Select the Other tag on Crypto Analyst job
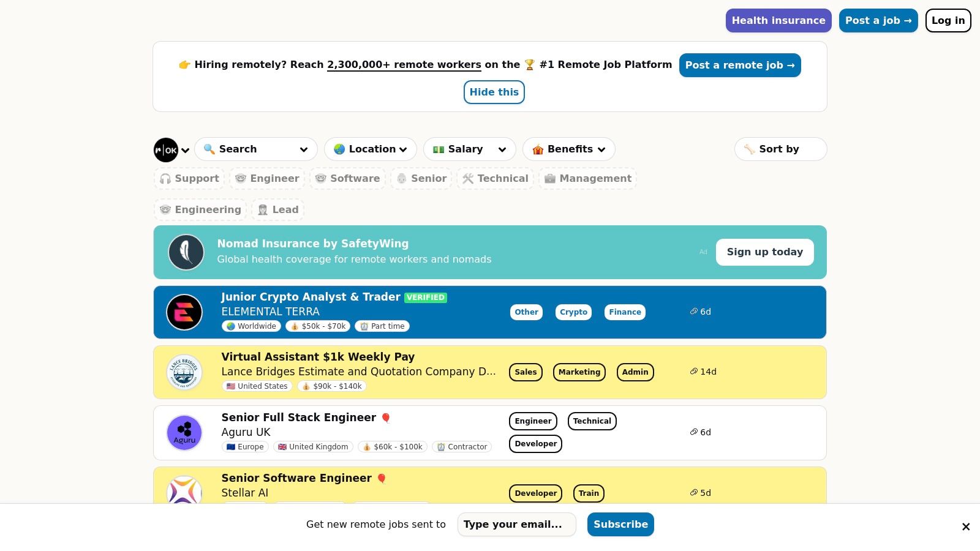 pyautogui.click(x=526, y=312)
